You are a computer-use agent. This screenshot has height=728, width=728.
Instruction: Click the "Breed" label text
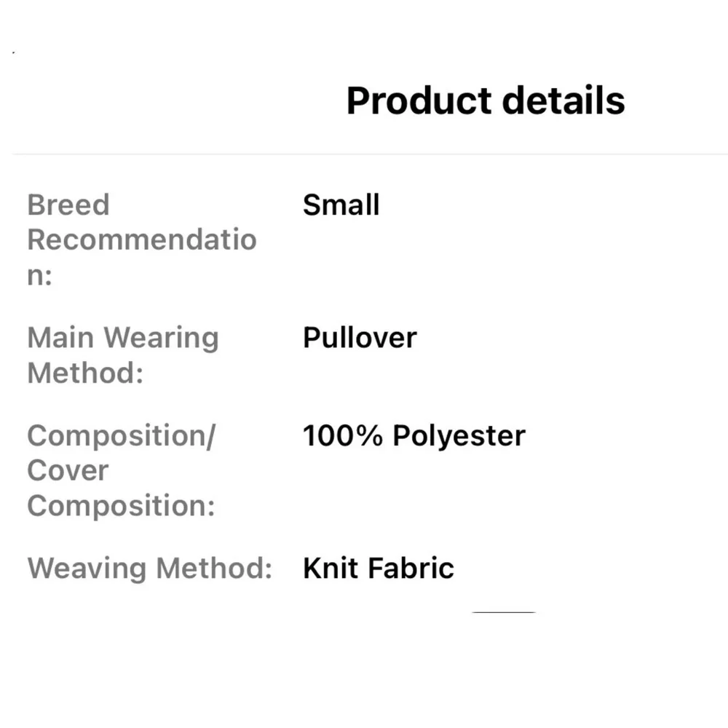click(68, 205)
